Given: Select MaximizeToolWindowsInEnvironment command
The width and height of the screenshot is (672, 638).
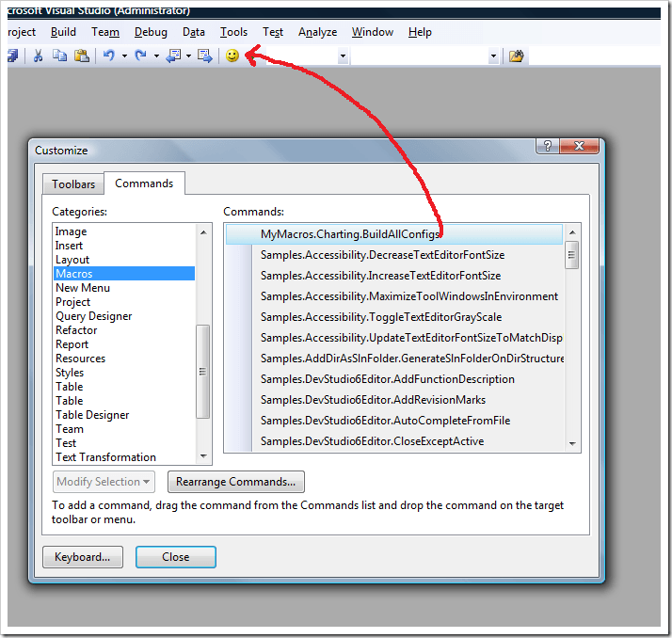Looking at the screenshot, I should [x=394, y=296].
